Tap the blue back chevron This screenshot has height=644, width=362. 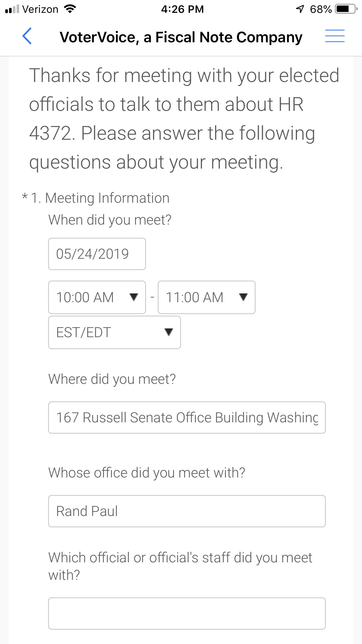27,36
